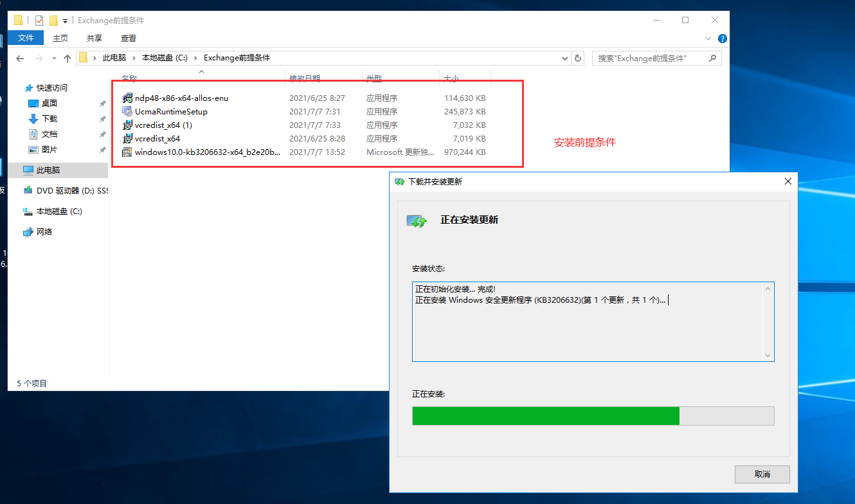
Task: Click 本地磁盘 (C:) in address breadcrumb
Action: 165,58
